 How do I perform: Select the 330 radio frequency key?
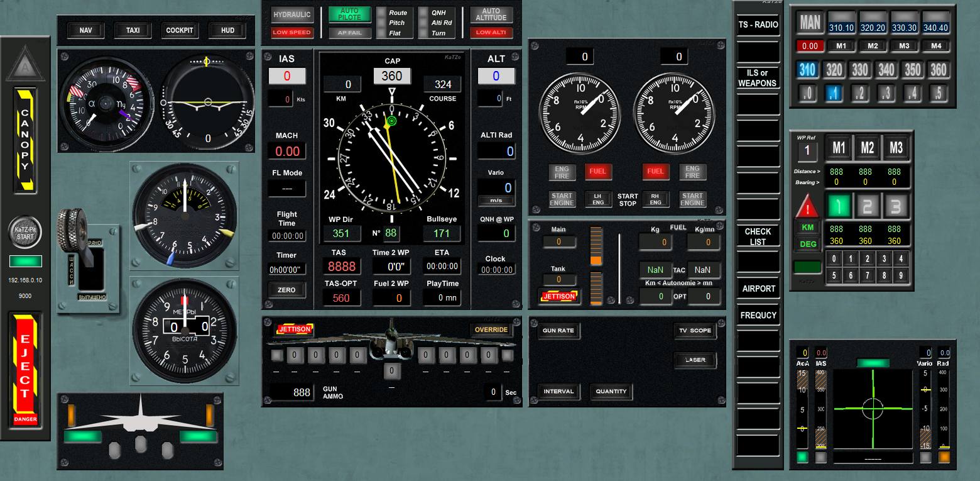[859, 70]
